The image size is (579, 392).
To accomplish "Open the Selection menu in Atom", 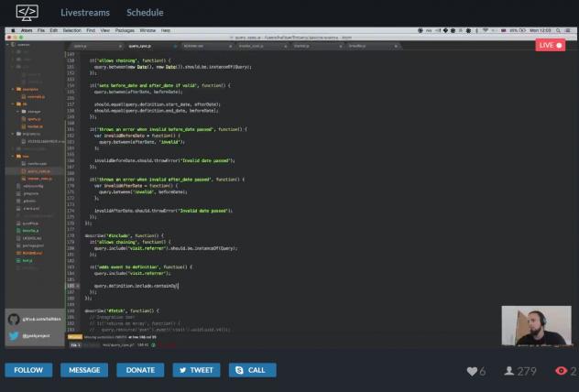I will 71,30.
